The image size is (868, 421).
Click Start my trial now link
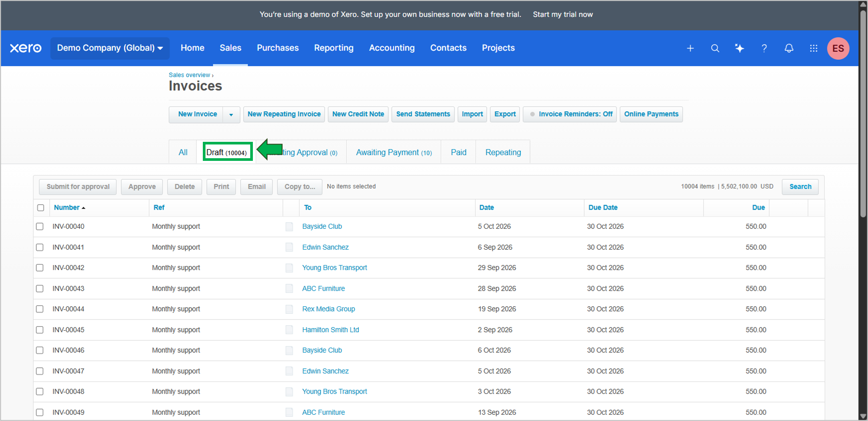click(562, 15)
